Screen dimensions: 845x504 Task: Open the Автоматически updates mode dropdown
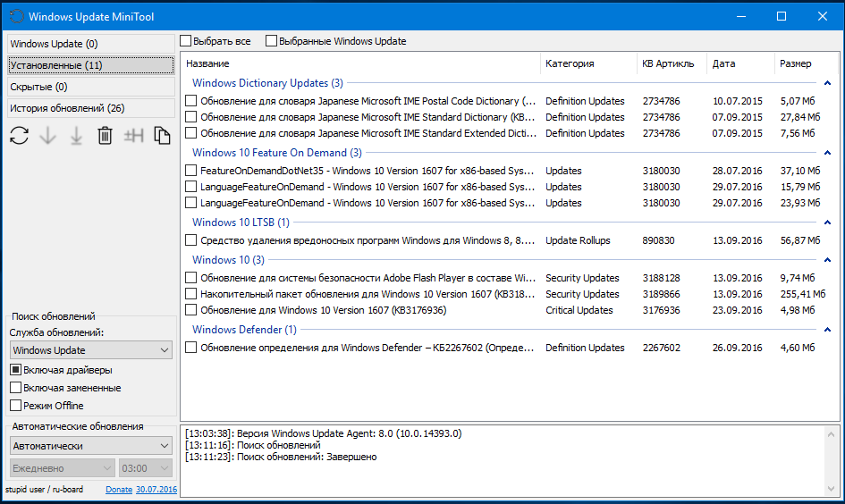tap(91, 446)
